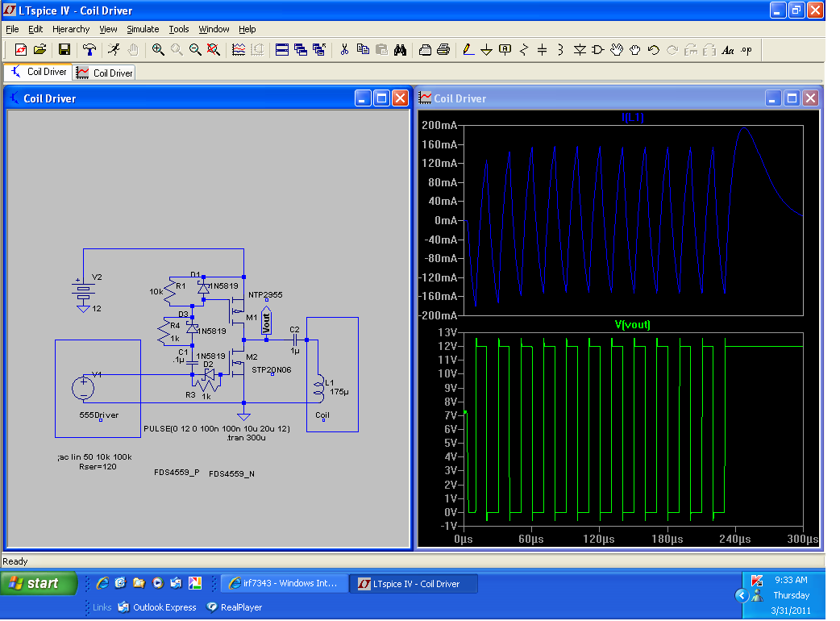Switch to the Coil Driver waveform tab
The image size is (840, 621).
tap(104, 73)
